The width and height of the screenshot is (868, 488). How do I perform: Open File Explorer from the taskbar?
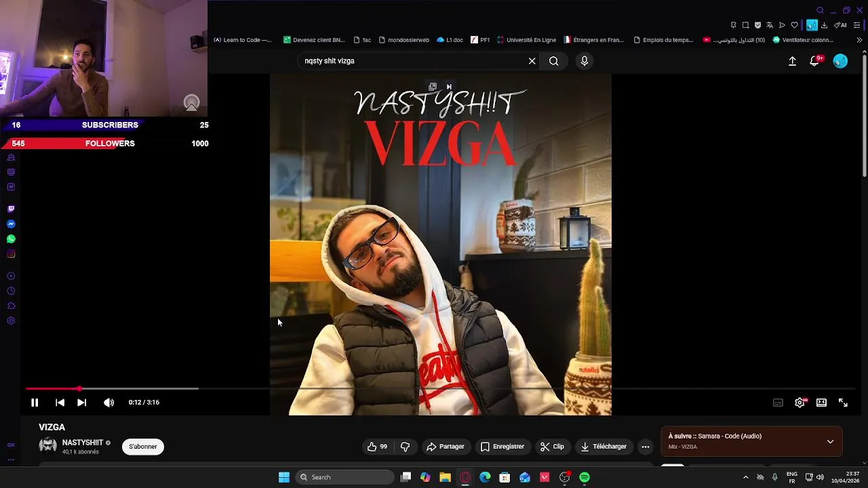pyautogui.click(x=445, y=477)
